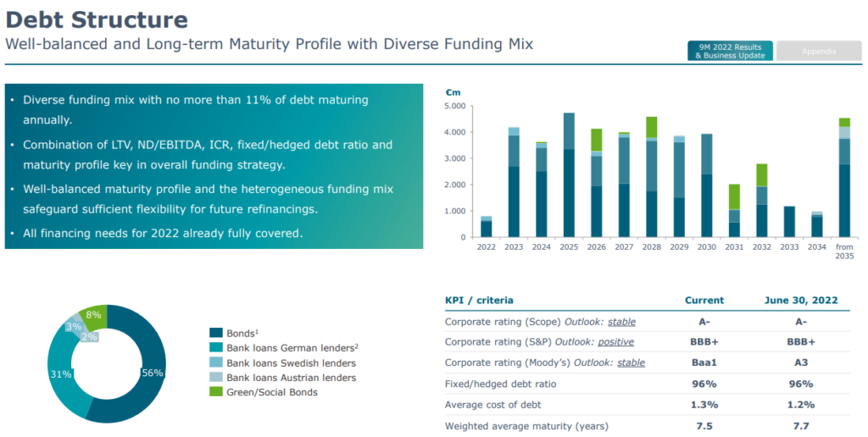Click the underlined 'positive' S&P outlook link

click(616, 342)
